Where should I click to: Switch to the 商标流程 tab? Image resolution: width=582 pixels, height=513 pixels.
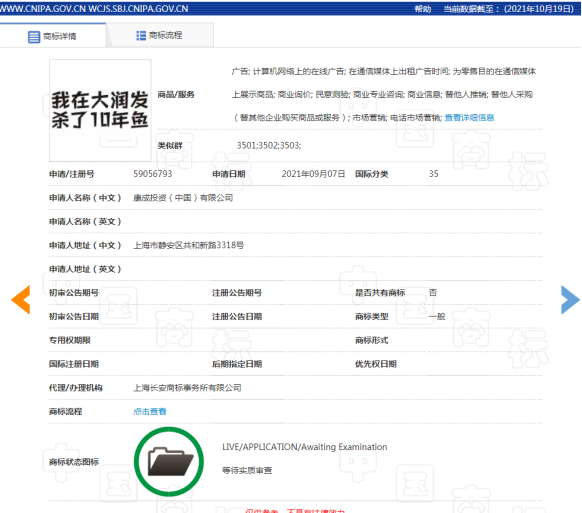pos(160,35)
